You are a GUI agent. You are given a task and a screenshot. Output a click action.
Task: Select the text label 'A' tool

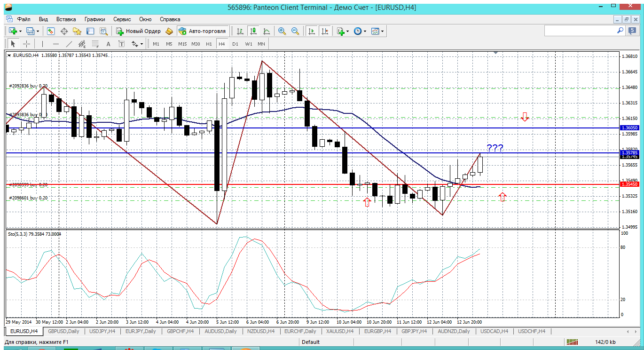coord(108,44)
